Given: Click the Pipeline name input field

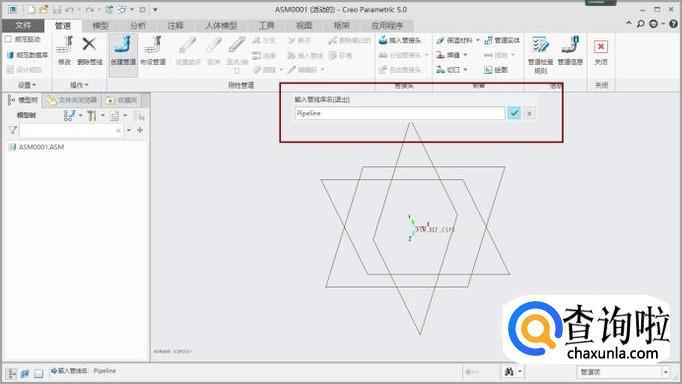Looking at the screenshot, I should 400,113.
